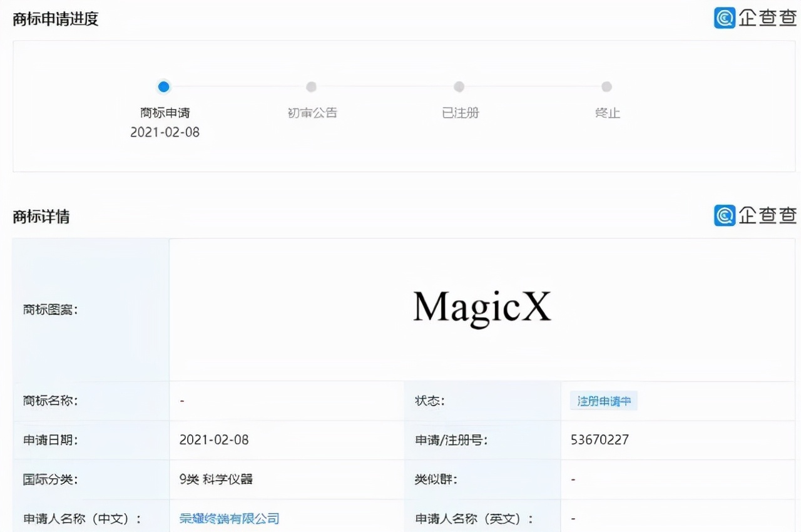The width and height of the screenshot is (801, 532).
Task: Click the 商标名称 row label
Action: [50, 401]
